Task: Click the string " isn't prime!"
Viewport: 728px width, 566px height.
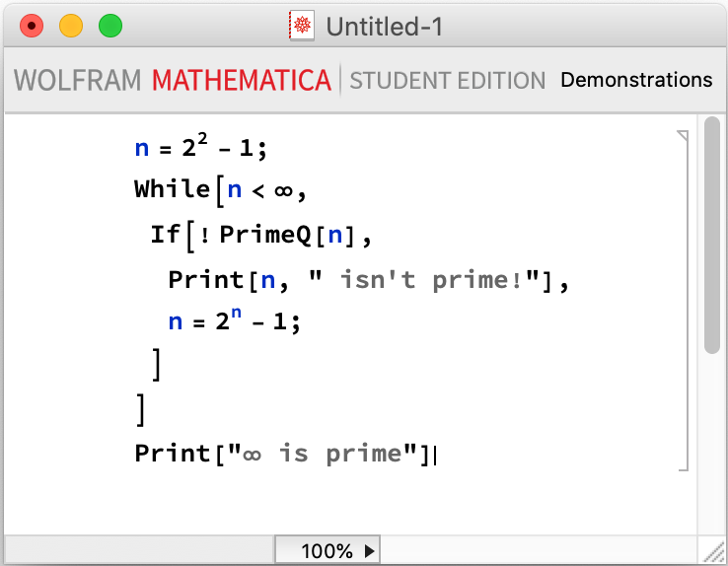Action: (x=424, y=280)
